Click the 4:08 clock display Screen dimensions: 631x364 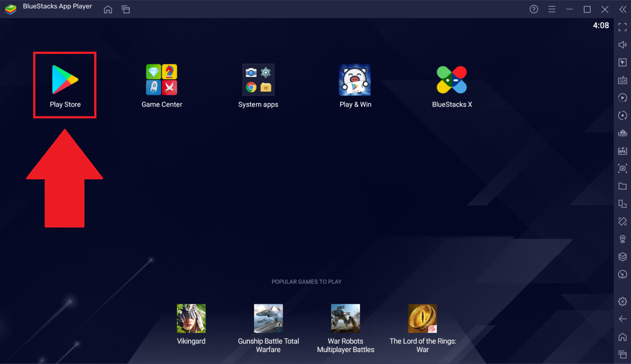click(601, 26)
